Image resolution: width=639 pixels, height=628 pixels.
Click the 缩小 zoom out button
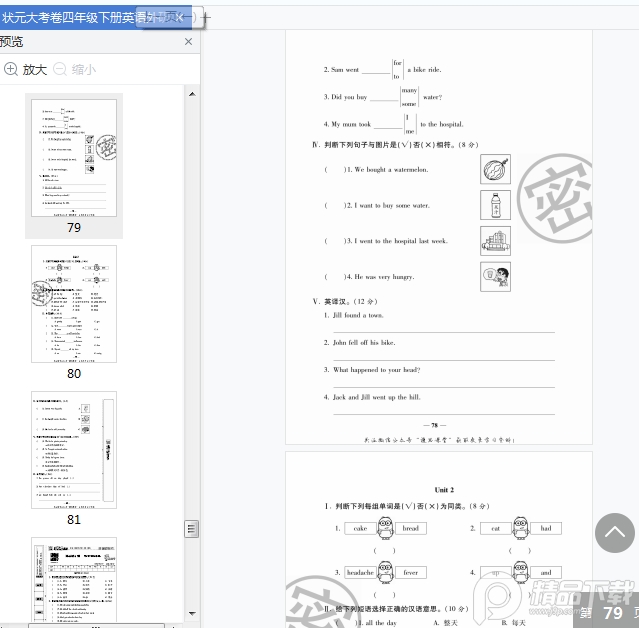[75, 70]
